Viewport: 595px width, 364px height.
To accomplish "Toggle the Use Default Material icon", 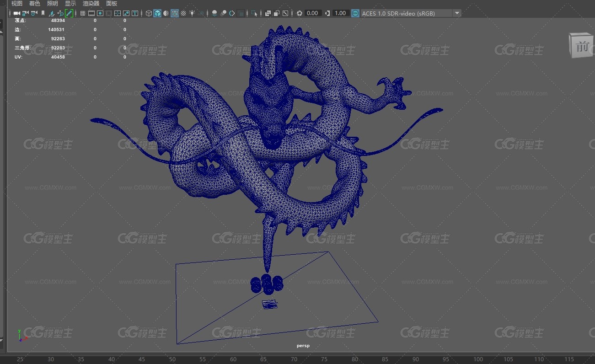I will (166, 13).
